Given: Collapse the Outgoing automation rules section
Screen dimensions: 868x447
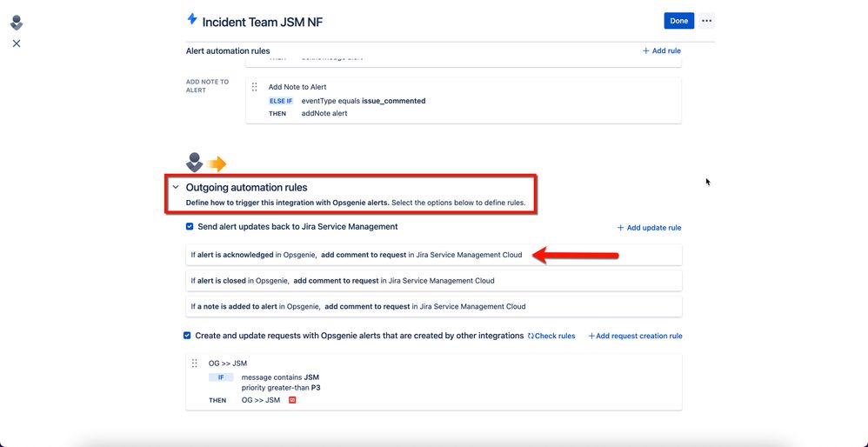Looking at the screenshot, I should 176,188.
